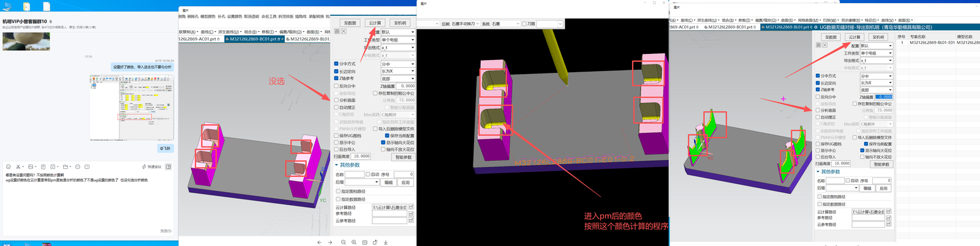
Task: Open 底部 dropdown in left window
Action: (398, 78)
